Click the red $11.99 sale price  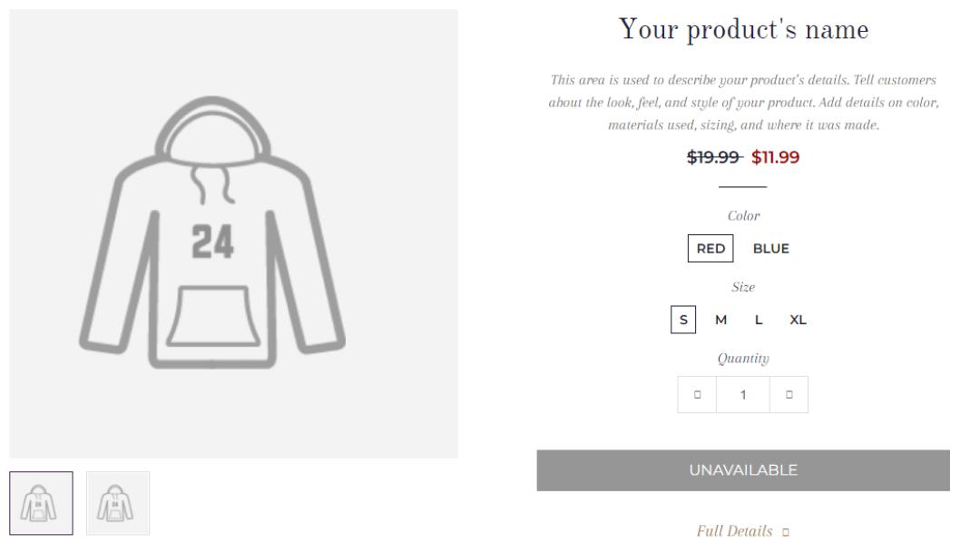click(775, 157)
